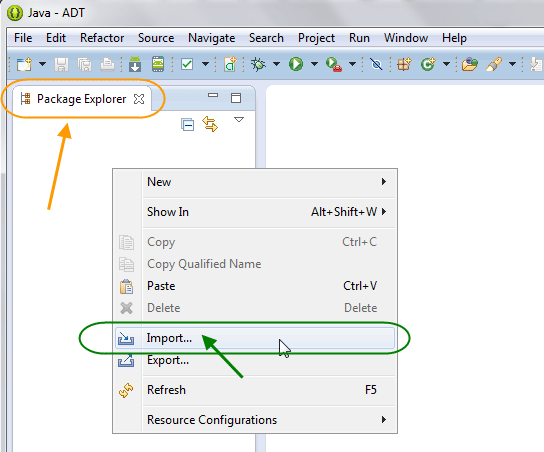Image resolution: width=544 pixels, height=452 pixels.
Task: Select Paste from the context menu
Action: pos(255,286)
